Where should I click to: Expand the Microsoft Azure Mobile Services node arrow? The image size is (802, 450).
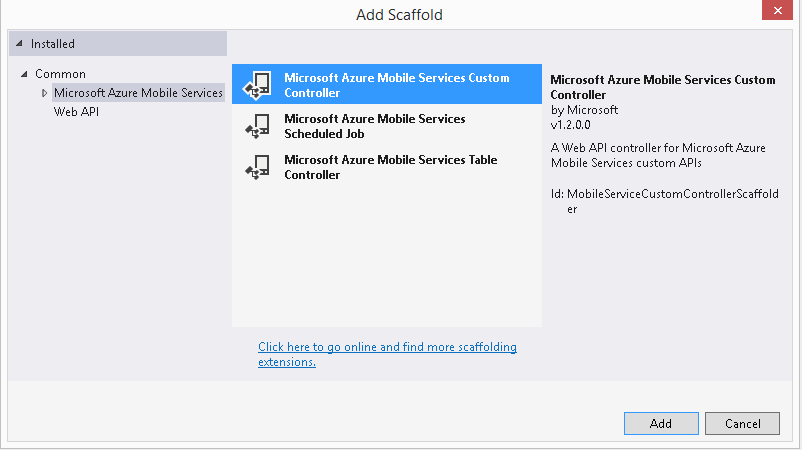click(44, 93)
